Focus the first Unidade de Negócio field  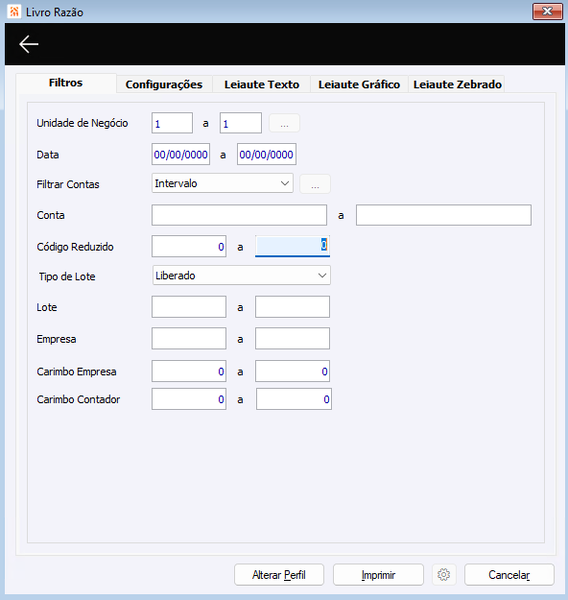click(x=172, y=123)
